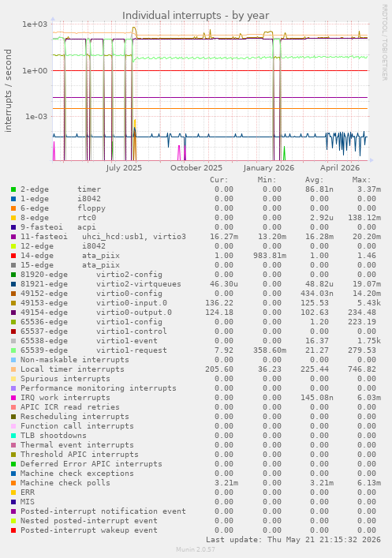Click the 'Munin 2.0.57' footer text
The height and width of the screenshot is (558, 392).
(x=196, y=549)
